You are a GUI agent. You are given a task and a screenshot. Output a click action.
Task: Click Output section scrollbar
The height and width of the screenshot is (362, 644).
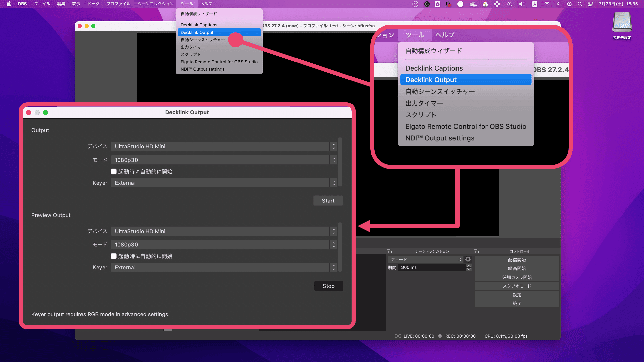click(340, 162)
